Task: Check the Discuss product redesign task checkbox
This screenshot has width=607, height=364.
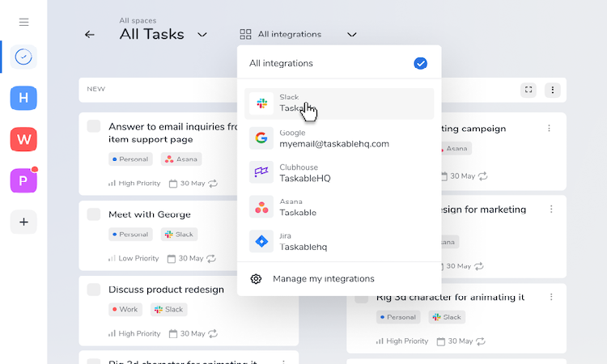Action: tap(94, 290)
